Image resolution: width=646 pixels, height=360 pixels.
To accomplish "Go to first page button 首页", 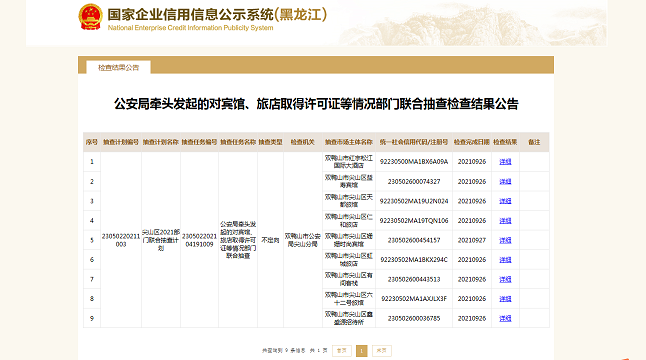I will [342, 351].
